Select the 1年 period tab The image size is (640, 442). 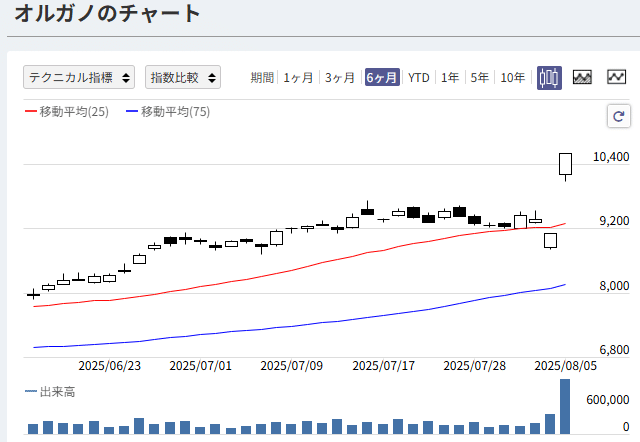tap(450, 78)
